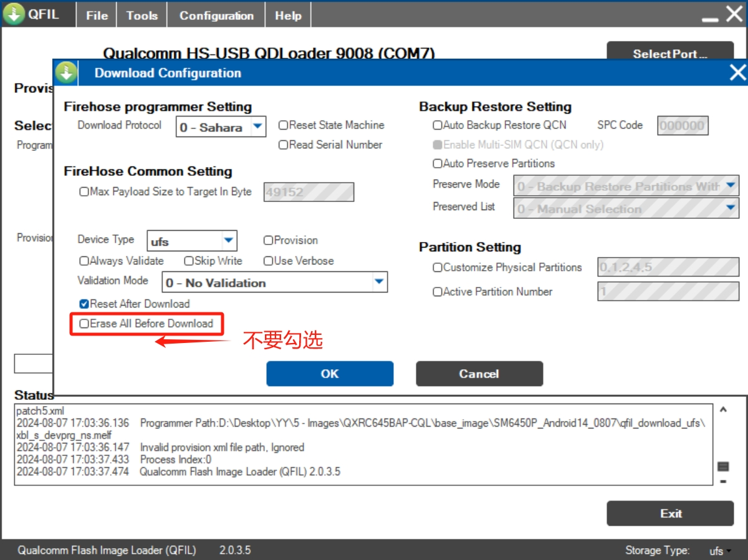
Task: Click the Download Configuration dialog icon
Action: 67,73
